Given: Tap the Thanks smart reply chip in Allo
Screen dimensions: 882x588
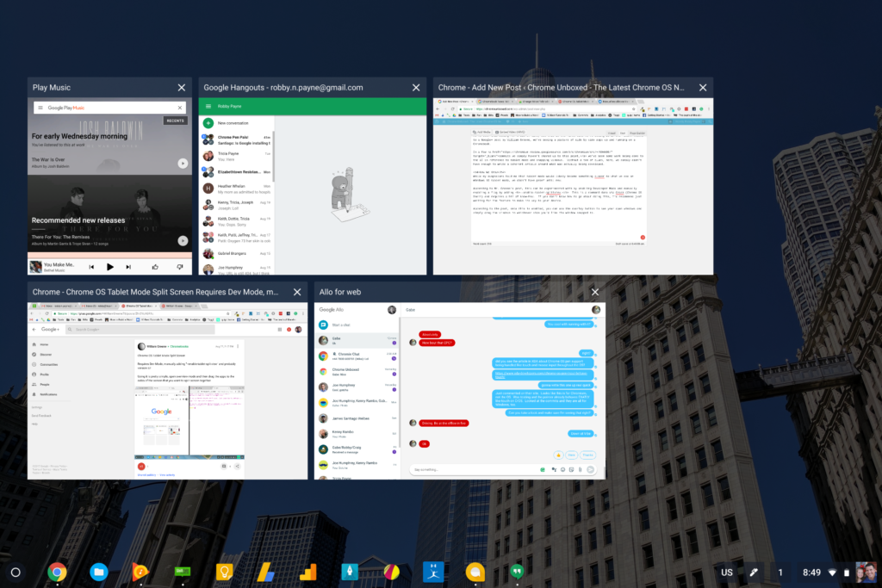Looking at the screenshot, I should [x=588, y=455].
